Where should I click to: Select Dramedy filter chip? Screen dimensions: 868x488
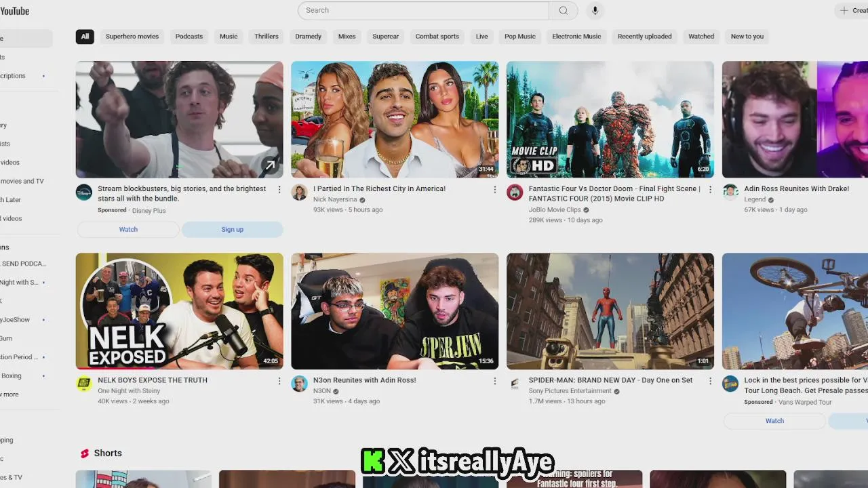tap(309, 37)
